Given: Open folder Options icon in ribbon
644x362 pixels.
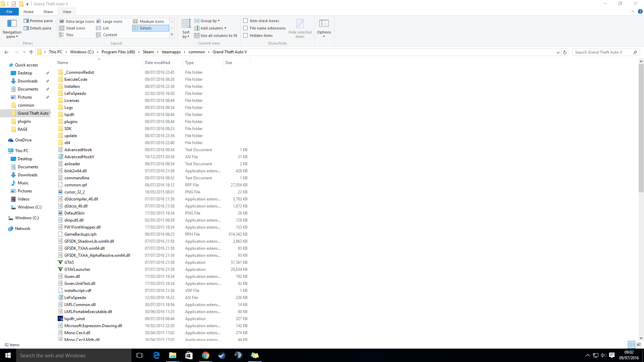Looking at the screenshot, I should (324, 24).
